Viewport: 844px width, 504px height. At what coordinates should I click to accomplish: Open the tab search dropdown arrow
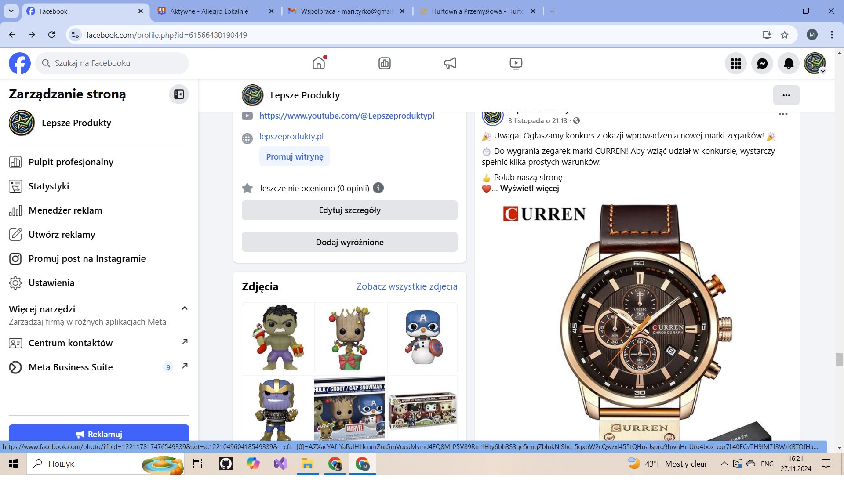[11, 11]
